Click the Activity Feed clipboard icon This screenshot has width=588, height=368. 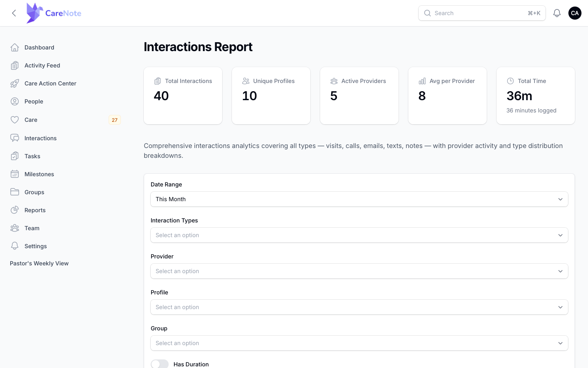tap(15, 65)
